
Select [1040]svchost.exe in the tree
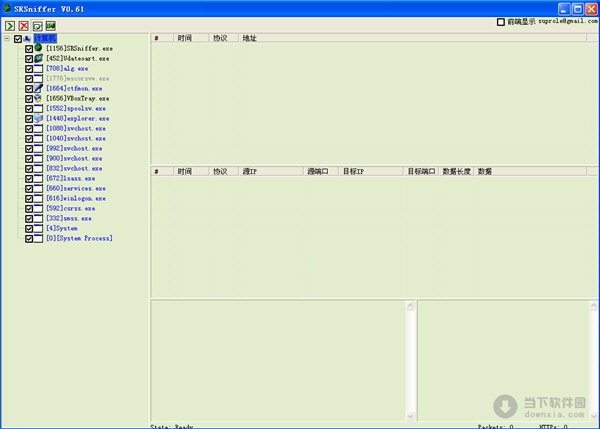click(76, 139)
